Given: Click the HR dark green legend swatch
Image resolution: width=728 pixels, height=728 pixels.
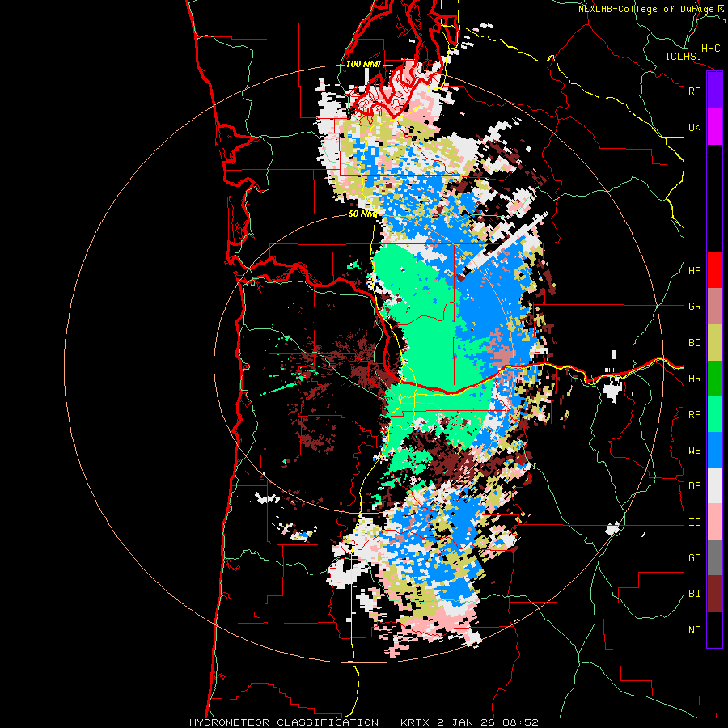Looking at the screenshot, I should (714, 379).
